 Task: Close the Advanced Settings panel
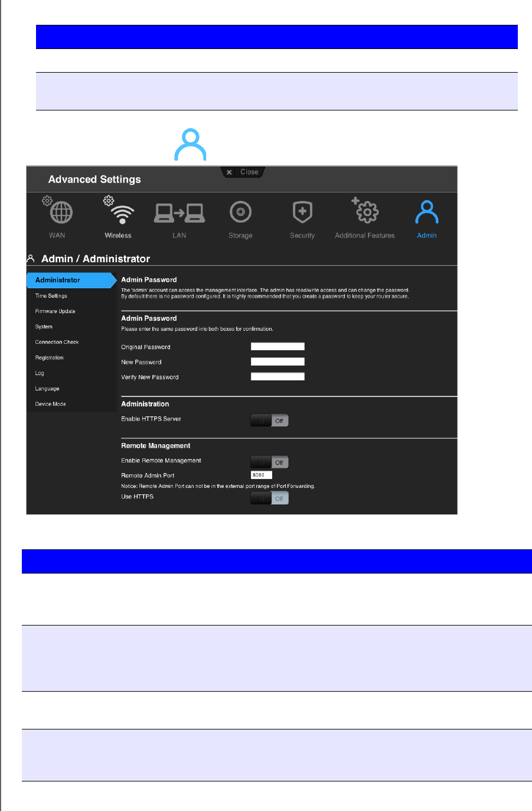point(243,172)
